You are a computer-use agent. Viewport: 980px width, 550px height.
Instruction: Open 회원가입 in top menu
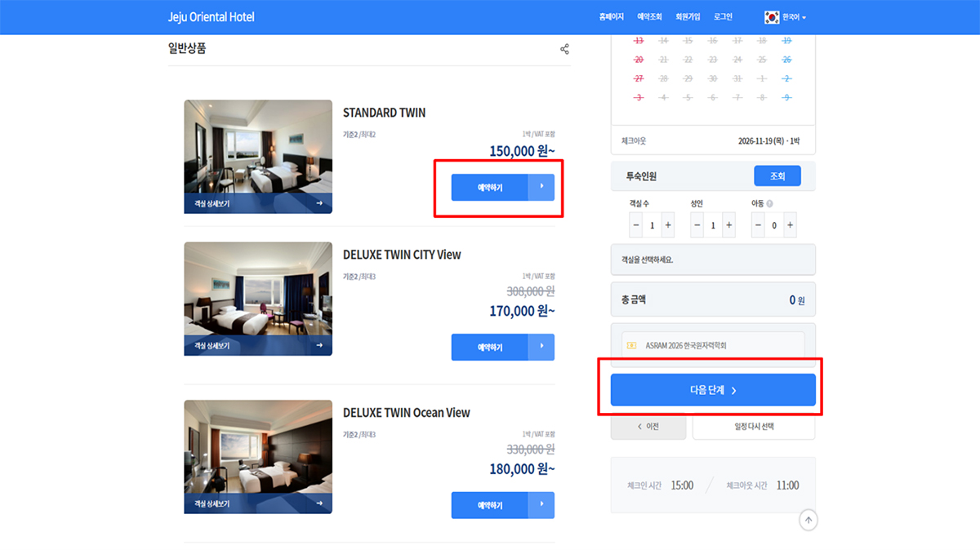pyautogui.click(x=688, y=17)
